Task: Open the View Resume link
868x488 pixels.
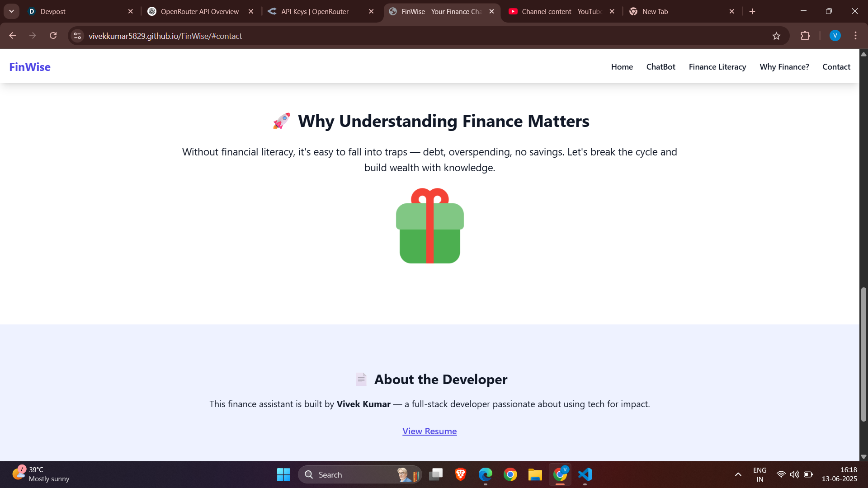Action: [429, 431]
